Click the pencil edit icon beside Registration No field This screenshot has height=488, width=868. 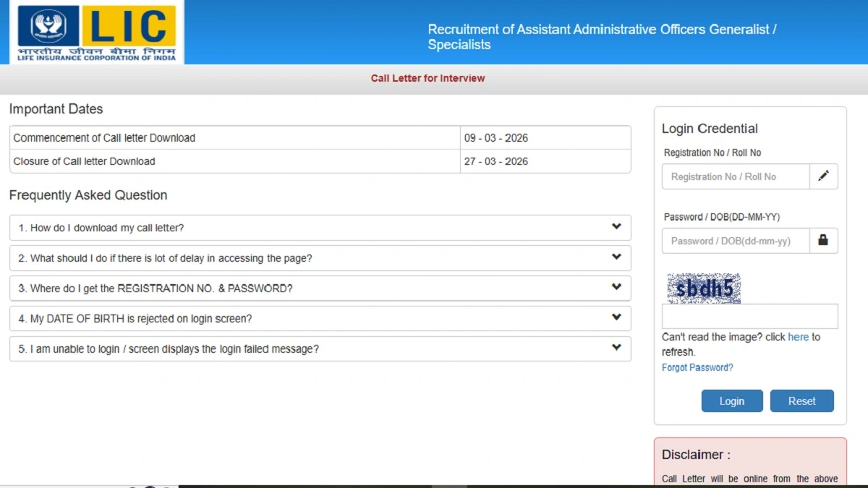coord(824,176)
